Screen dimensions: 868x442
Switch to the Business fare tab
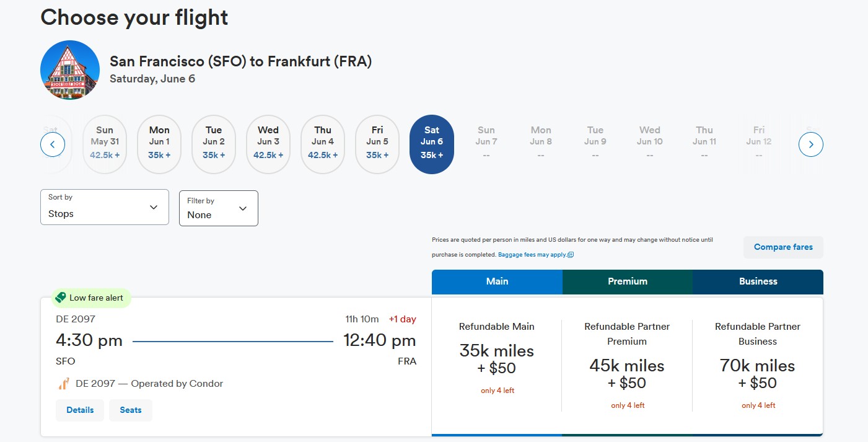(758, 281)
